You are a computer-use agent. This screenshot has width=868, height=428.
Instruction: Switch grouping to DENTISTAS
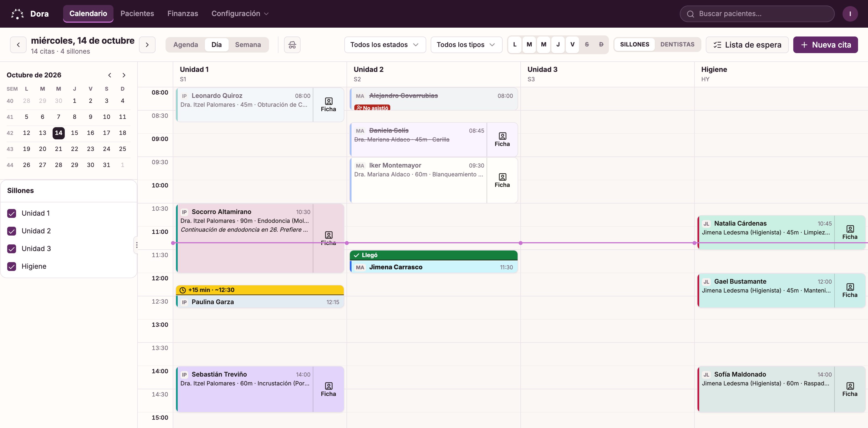pos(677,45)
